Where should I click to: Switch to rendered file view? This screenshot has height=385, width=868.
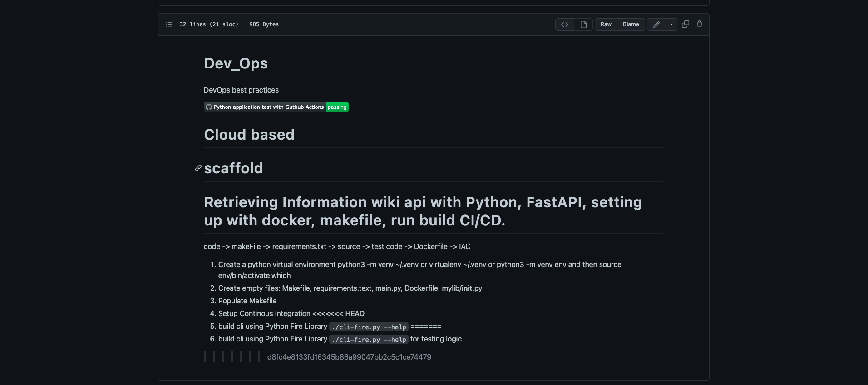tap(583, 24)
